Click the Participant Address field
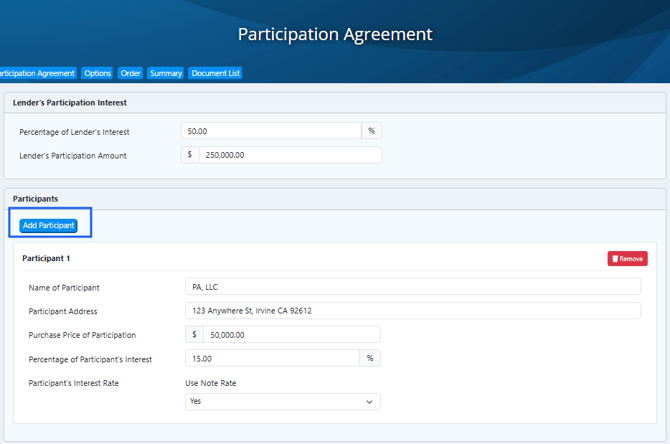Image resolution: width=670 pixels, height=444 pixels. pos(412,310)
